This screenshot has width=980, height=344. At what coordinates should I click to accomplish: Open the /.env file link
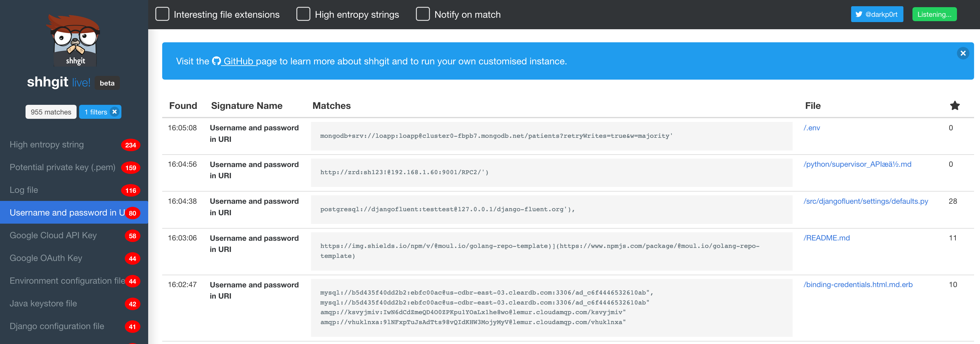point(812,128)
